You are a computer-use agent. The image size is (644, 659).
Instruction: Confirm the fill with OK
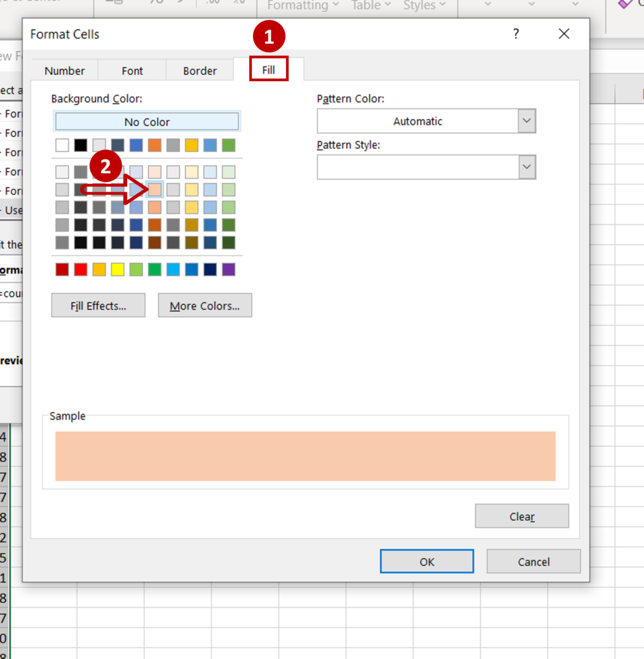click(426, 561)
